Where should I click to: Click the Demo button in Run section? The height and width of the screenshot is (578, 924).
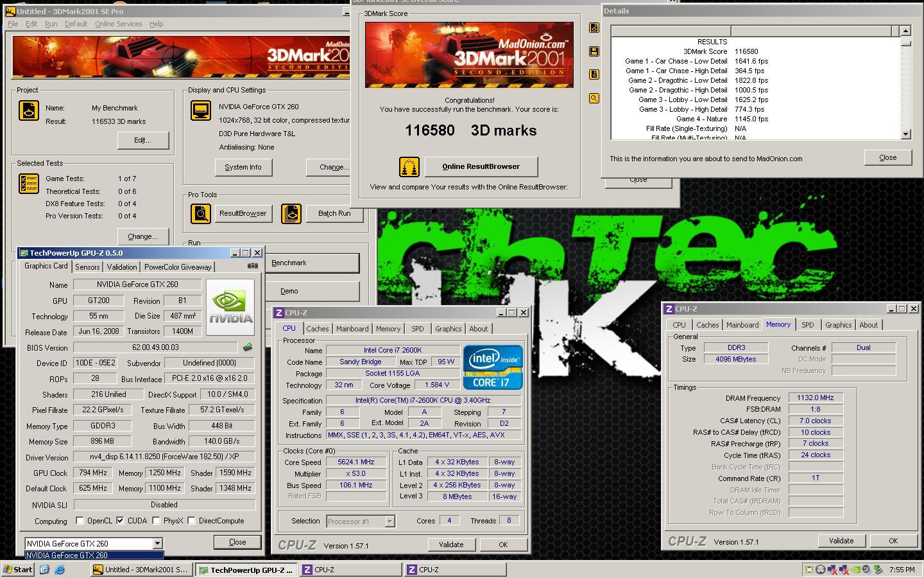pyautogui.click(x=312, y=291)
